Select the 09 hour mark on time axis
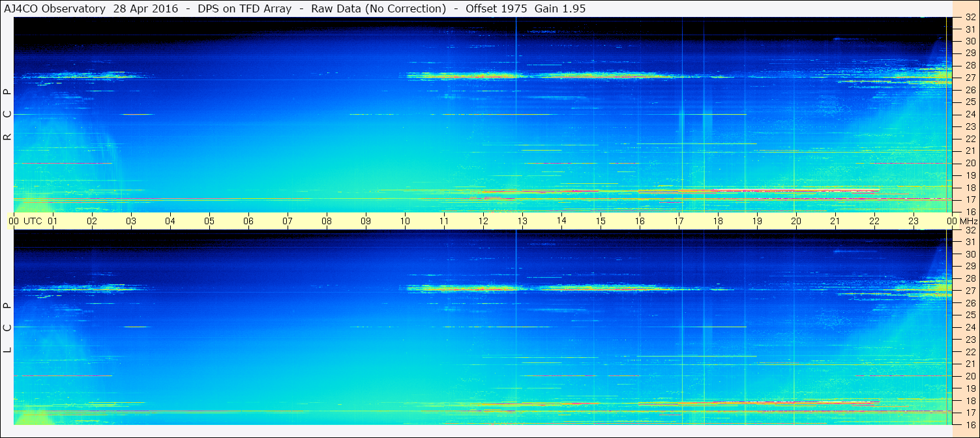Screen dimensions: 980x438 click(366, 221)
